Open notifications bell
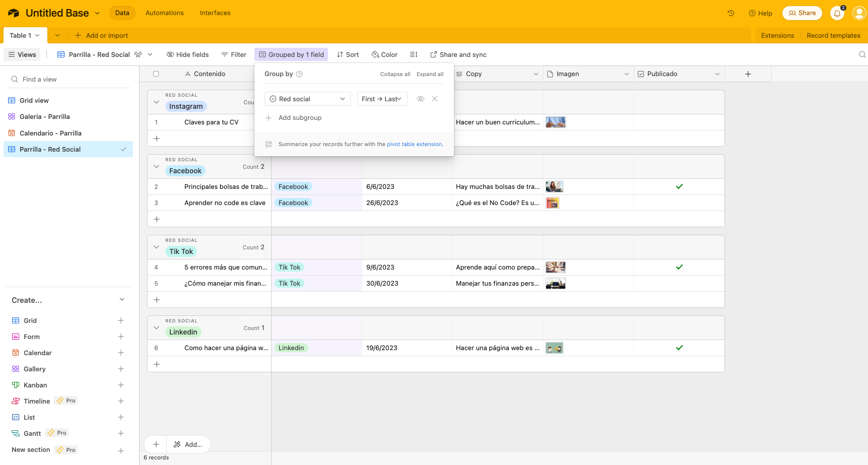The width and height of the screenshot is (868, 465). [x=837, y=14]
